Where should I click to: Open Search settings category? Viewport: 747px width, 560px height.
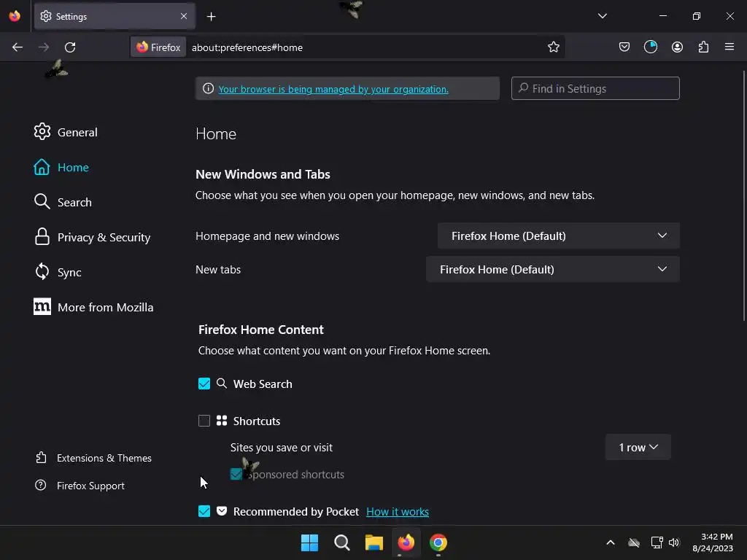coord(63,202)
